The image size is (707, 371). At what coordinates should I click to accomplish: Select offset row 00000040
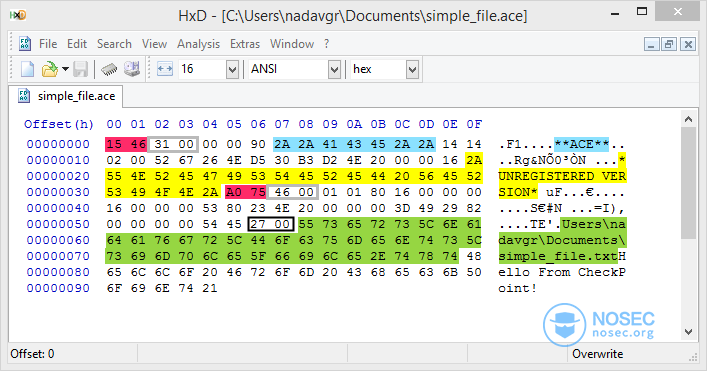tap(58, 208)
